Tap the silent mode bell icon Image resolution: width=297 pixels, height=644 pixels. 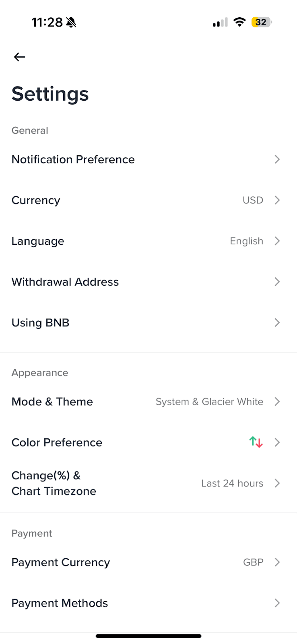point(71,22)
